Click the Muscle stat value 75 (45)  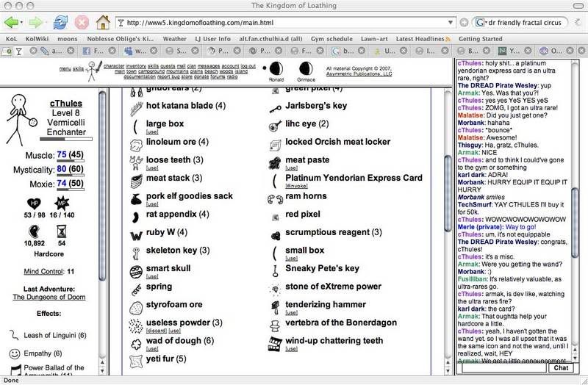pyautogui.click(x=70, y=155)
